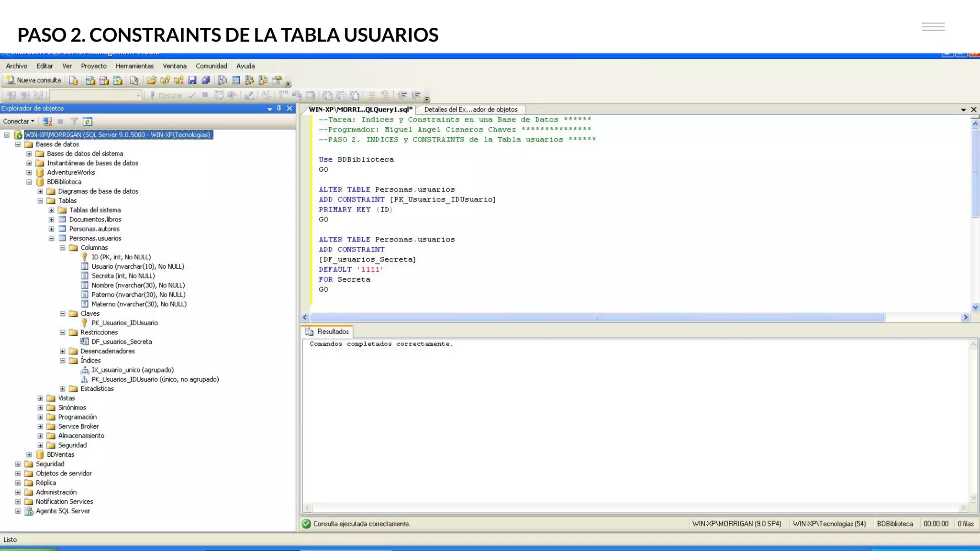Click the editor vertical scrollbar thumb
The image size is (980, 551).
pyautogui.click(x=975, y=173)
